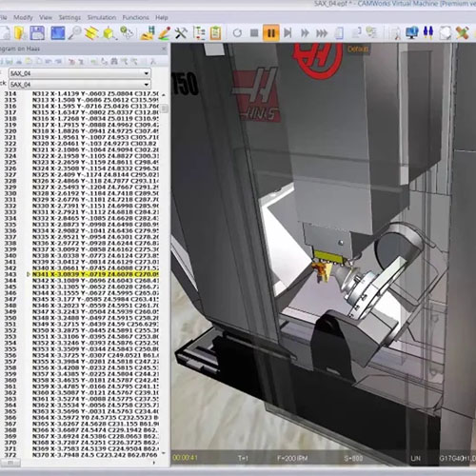Click the triple-arrow fast forward icon
Viewport: 476px width, 476px height.
tap(322, 33)
